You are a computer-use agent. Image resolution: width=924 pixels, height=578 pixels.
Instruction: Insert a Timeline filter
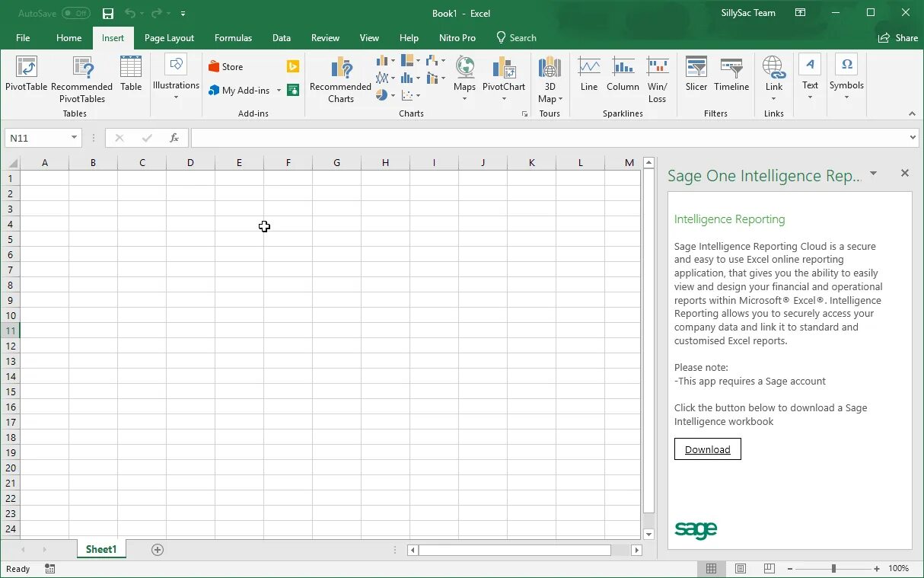coord(731,75)
